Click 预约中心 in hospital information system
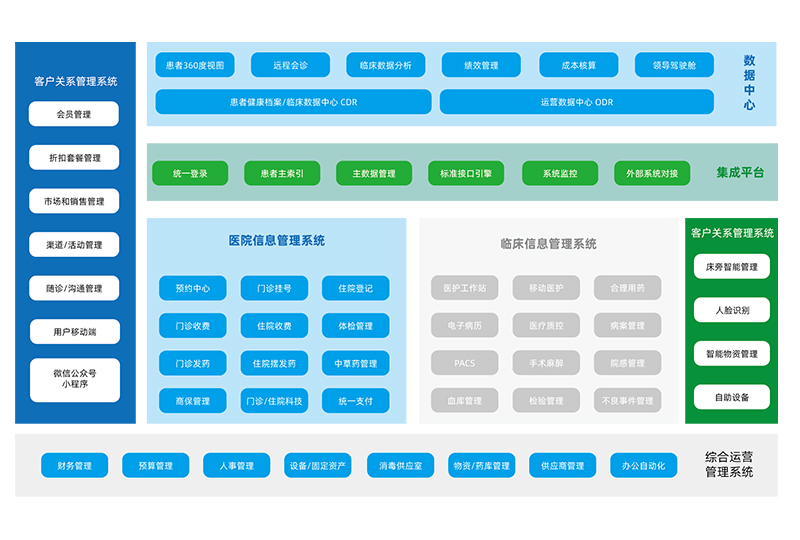 pyautogui.click(x=192, y=288)
